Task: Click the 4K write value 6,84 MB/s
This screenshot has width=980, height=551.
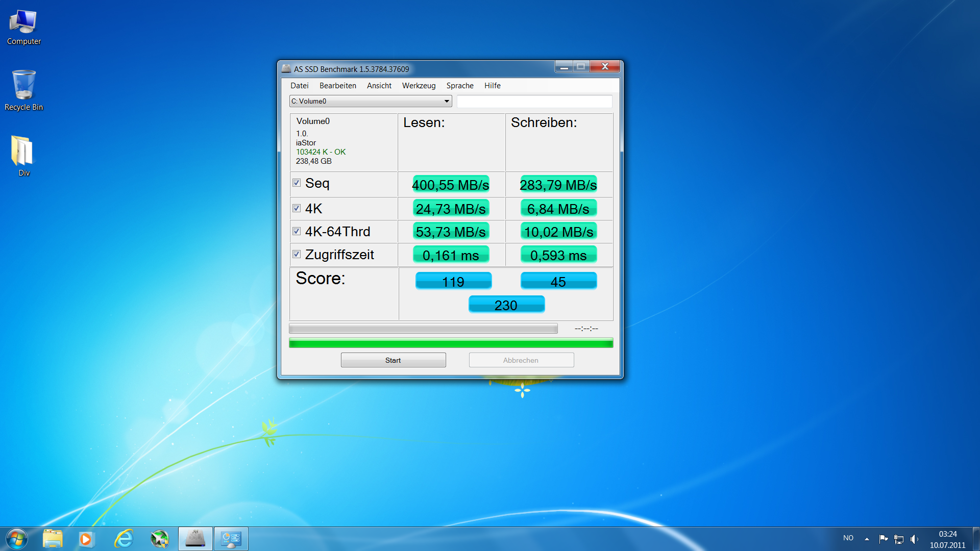Action: point(558,209)
